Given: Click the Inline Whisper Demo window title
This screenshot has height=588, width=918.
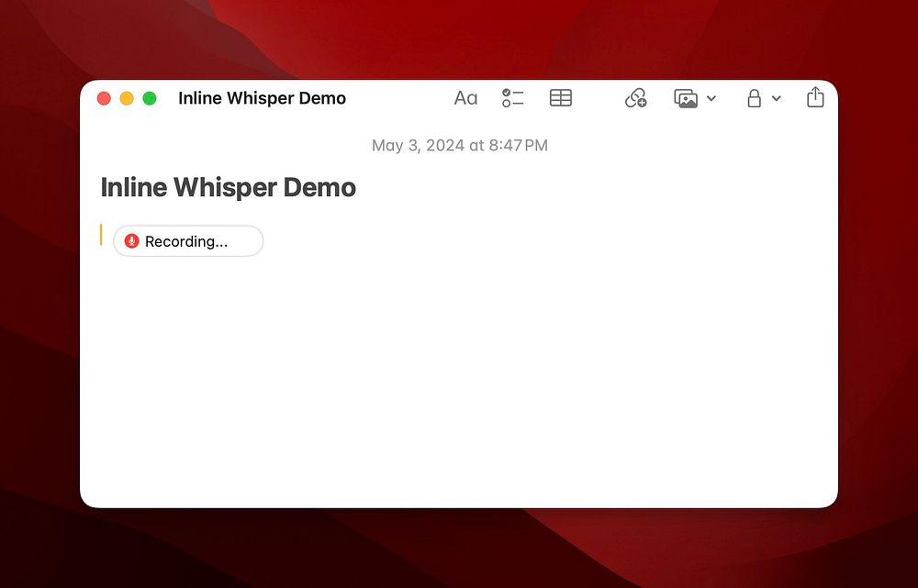Looking at the screenshot, I should pos(262,98).
